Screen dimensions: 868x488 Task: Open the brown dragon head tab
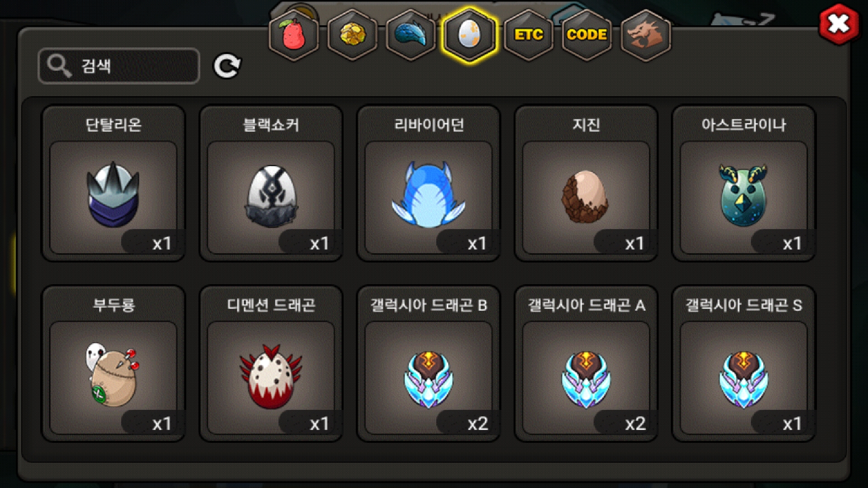click(646, 35)
